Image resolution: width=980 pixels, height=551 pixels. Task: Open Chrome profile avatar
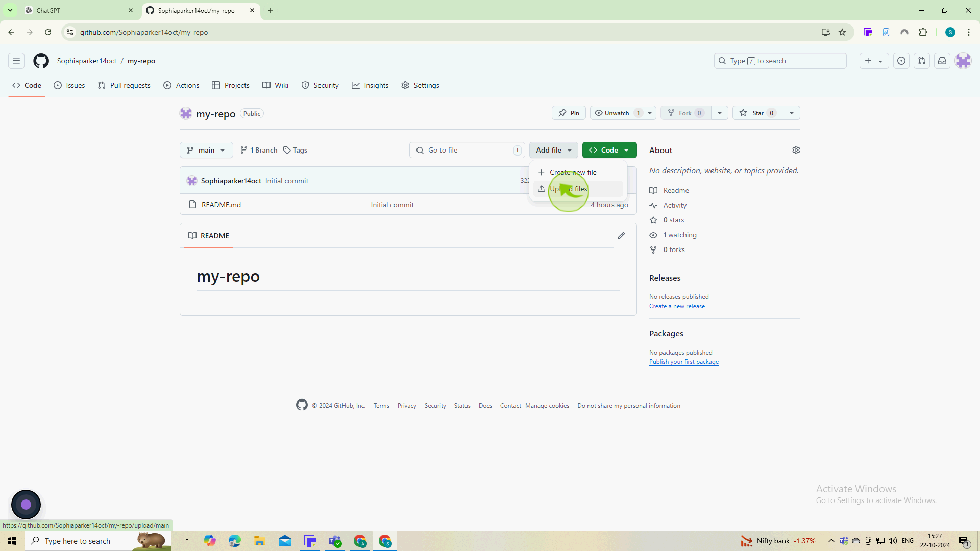(950, 32)
